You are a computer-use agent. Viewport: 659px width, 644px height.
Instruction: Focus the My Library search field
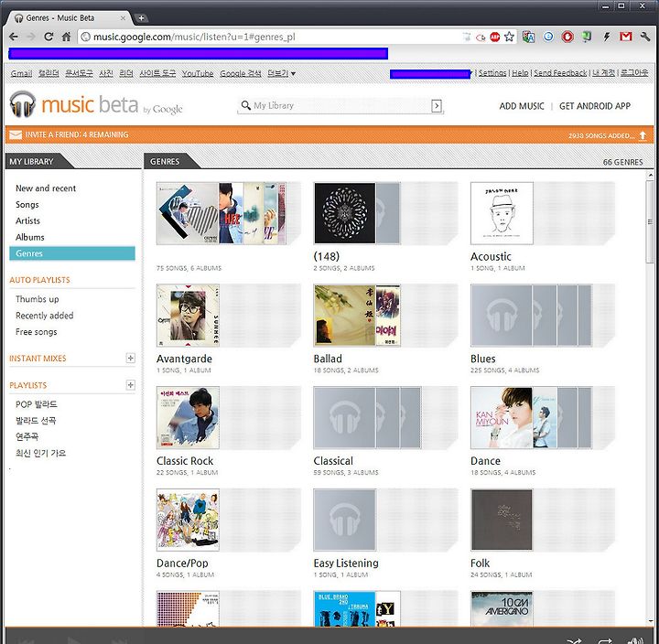pos(340,106)
